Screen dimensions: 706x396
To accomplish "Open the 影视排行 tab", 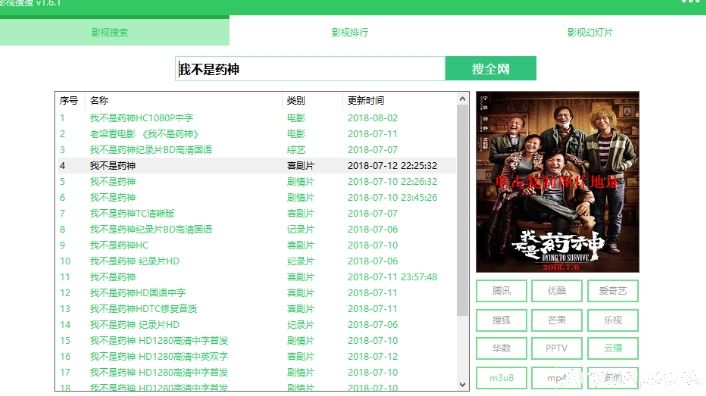I will 350,32.
